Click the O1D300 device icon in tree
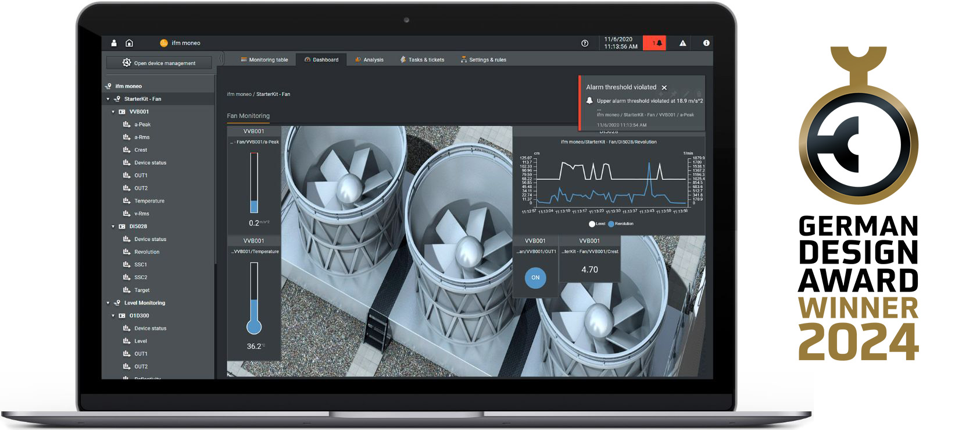Viewport: 980px width, 430px height. click(122, 316)
